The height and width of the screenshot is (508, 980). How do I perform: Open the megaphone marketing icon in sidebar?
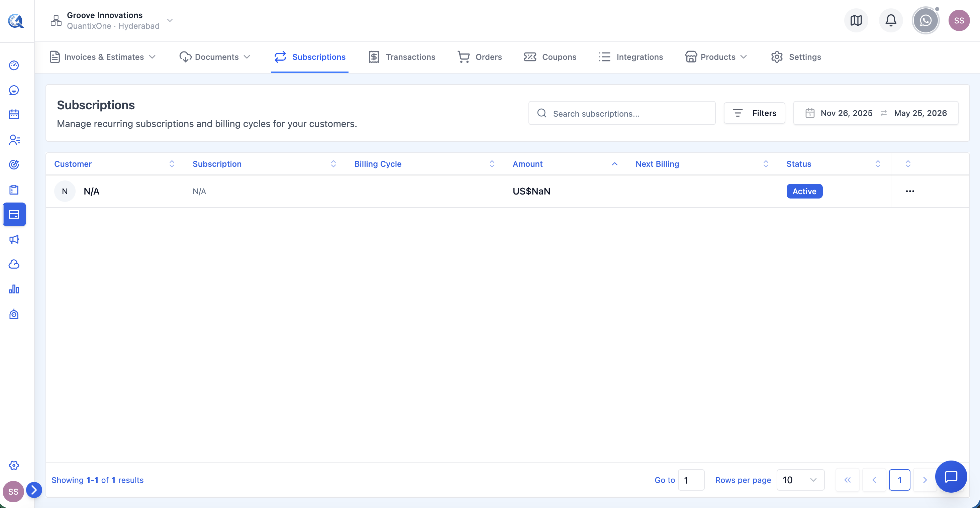14,239
